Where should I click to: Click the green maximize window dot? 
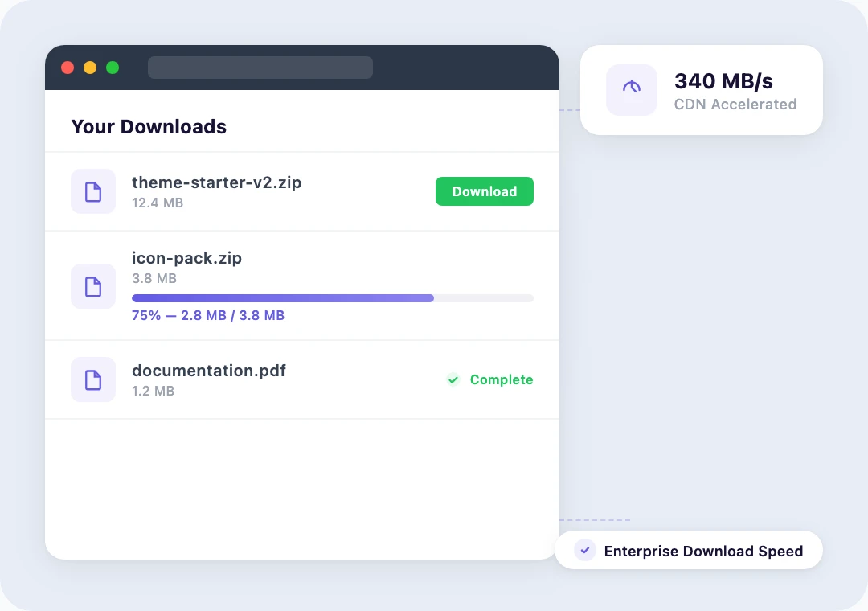(113, 68)
